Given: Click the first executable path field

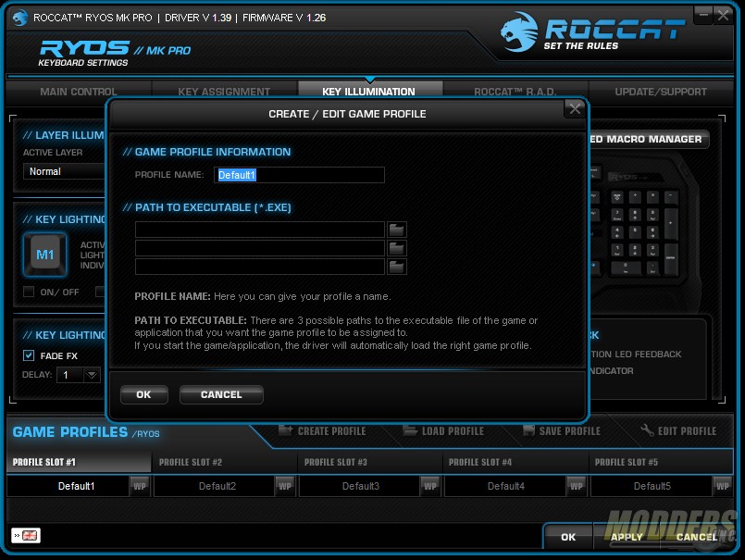Looking at the screenshot, I should coord(260,230).
